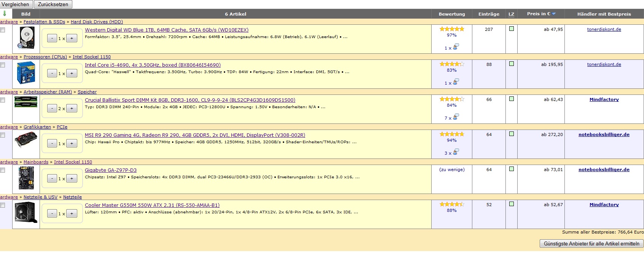
Task: Click the LZ column header
Action: tap(511, 14)
